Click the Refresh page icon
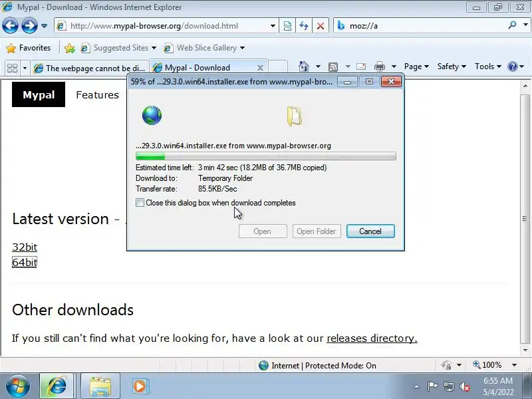Image resolution: width=532 pixels, height=399 pixels. pos(304,26)
